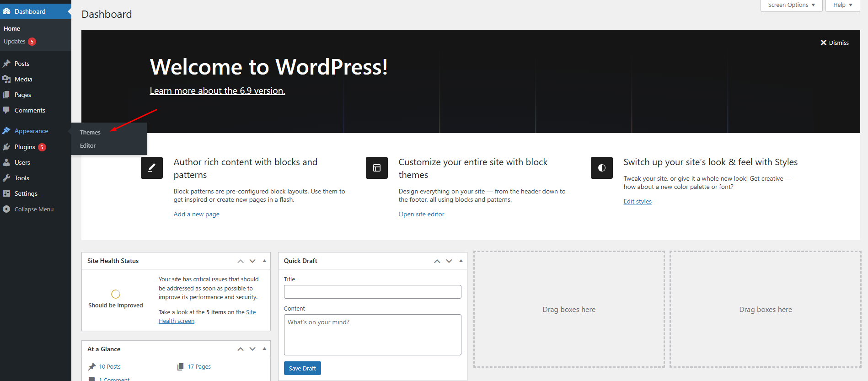Image resolution: width=868 pixels, height=381 pixels.
Task: Move Site Health Status box down
Action: 252,261
